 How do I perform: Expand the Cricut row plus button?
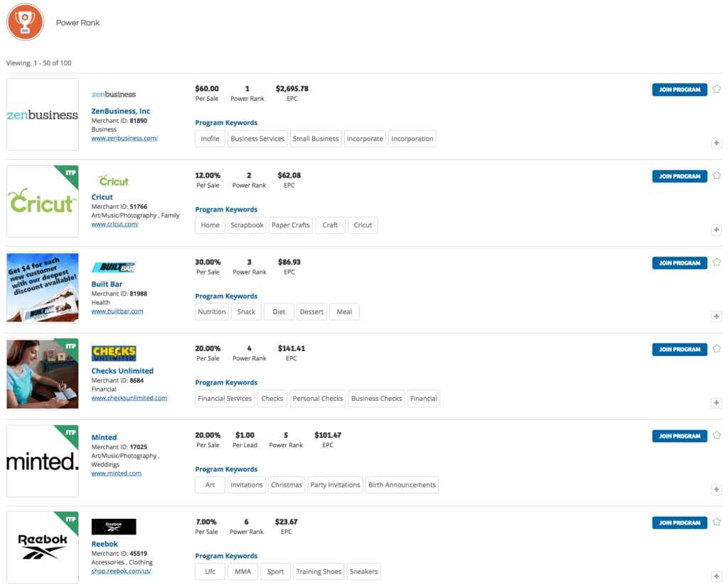(717, 230)
